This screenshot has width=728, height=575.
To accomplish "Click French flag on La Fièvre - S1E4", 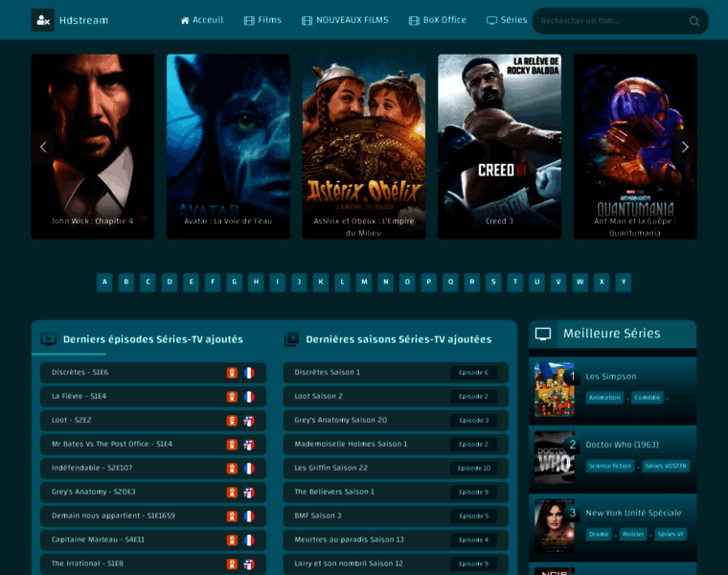I will click(x=249, y=397).
